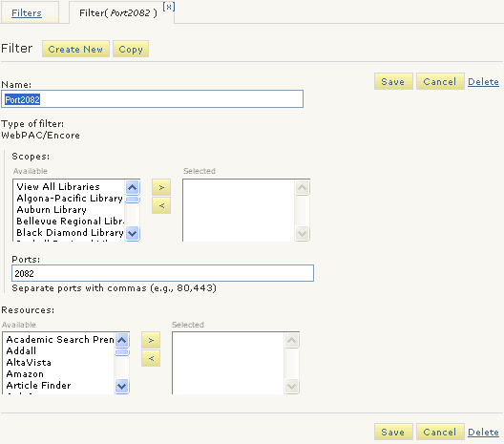Image resolution: width=504 pixels, height=444 pixels.
Task: Focus the Ports input field
Action: [162, 273]
